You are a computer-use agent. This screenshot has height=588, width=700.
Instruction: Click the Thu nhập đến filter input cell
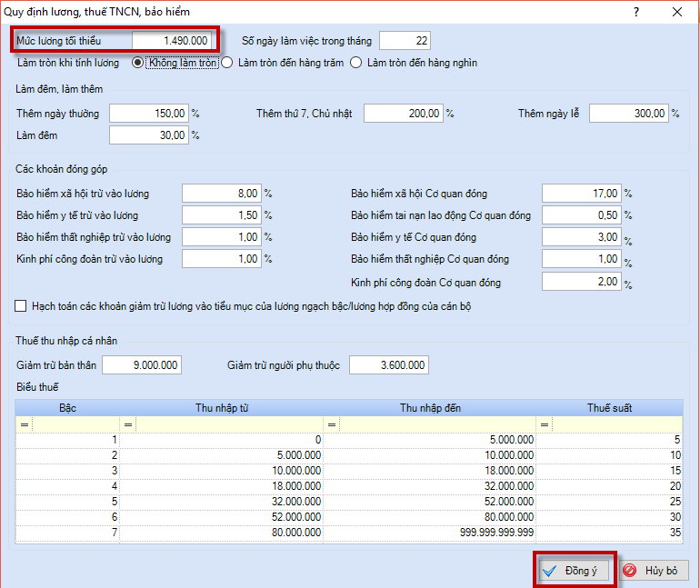click(x=437, y=424)
